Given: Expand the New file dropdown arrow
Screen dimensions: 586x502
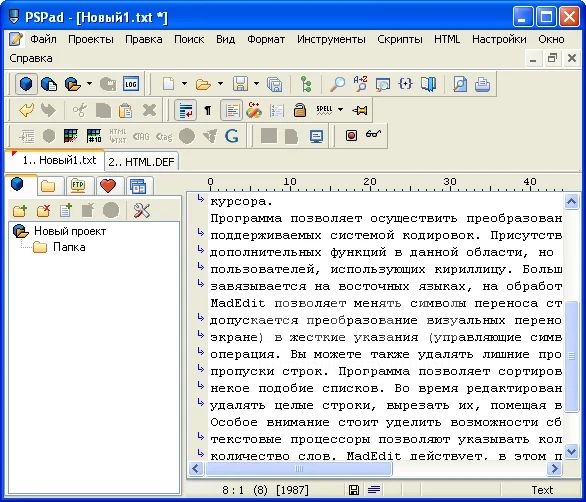Looking at the screenshot, I should pyautogui.click(x=184, y=84).
